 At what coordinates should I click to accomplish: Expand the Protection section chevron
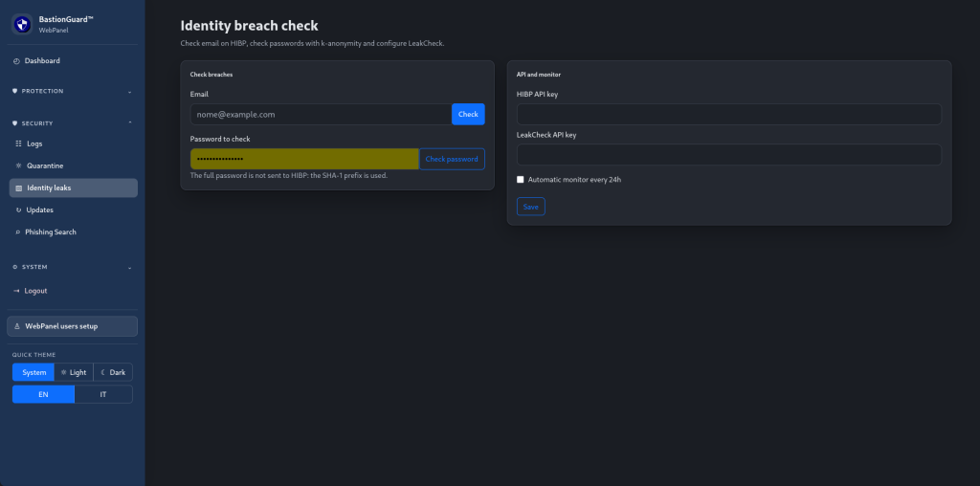click(x=129, y=92)
